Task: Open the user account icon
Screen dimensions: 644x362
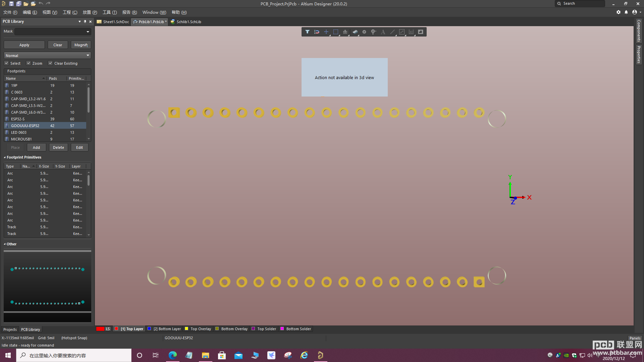Action: pyautogui.click(x=634, y=12)
